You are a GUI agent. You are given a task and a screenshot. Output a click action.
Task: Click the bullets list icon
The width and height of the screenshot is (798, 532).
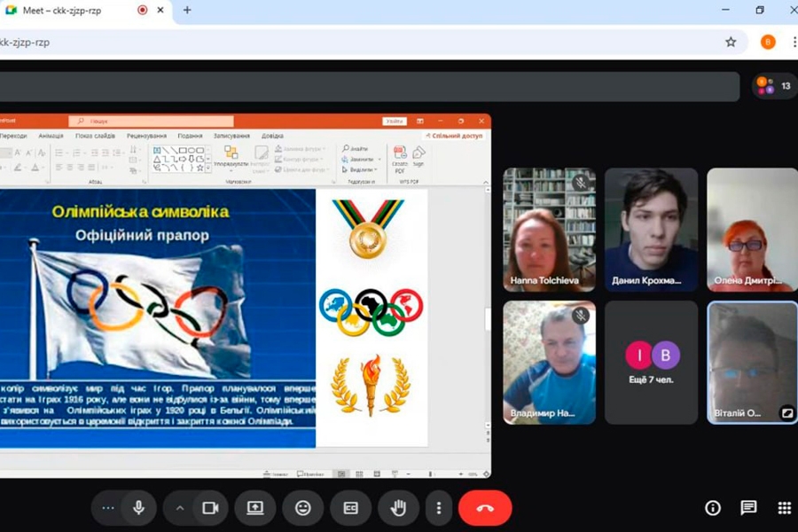59,153
